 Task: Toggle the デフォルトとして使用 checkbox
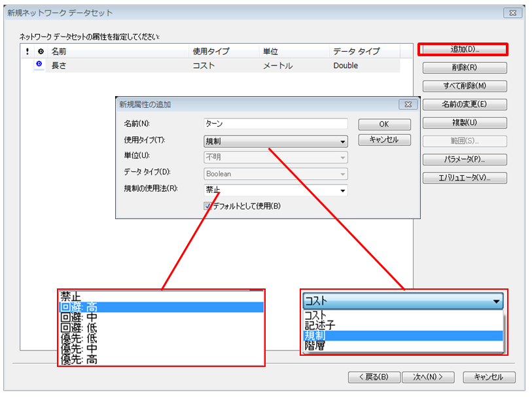pyautogui.click(x=209, y=206)
